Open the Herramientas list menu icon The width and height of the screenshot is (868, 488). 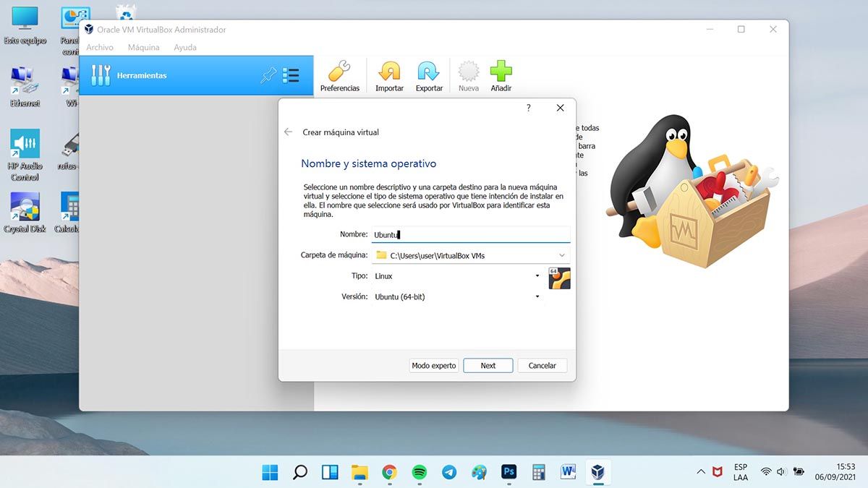(x=291, y=75)
